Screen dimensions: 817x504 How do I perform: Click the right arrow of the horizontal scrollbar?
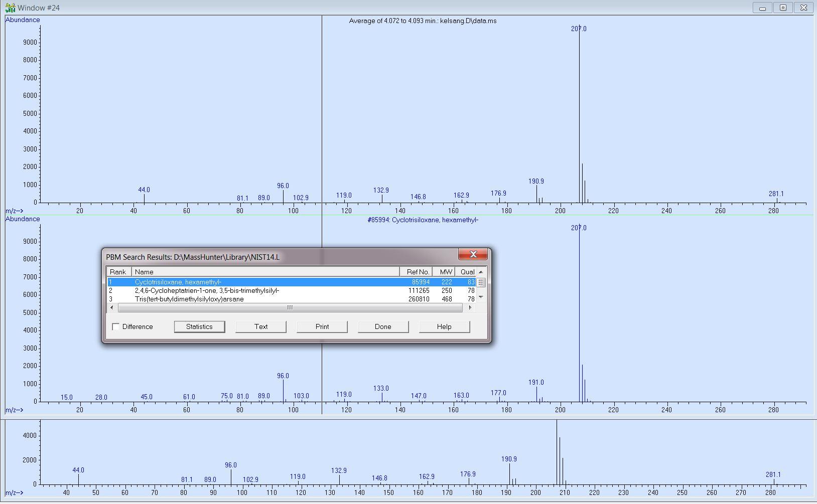click(470, 307)
